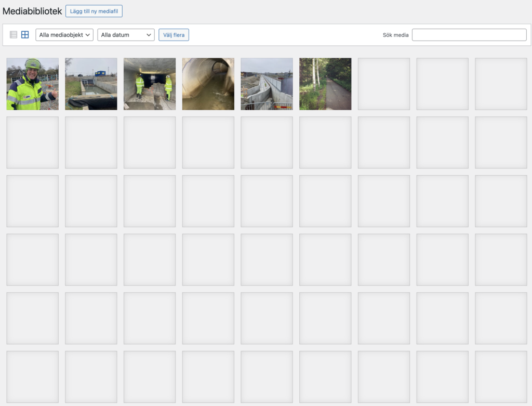Screen dimensions: 532x406
Task: Select empty placeholder directly below culvert pipe photo
Action: click(208, 142)
